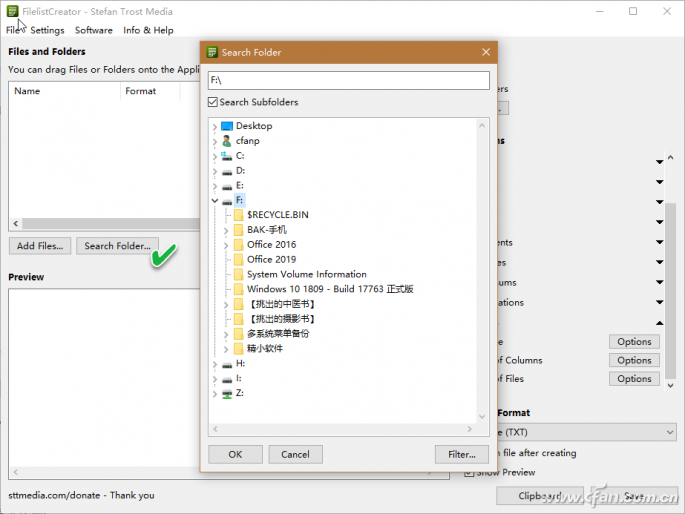Click the H: drive icon
This screenshot has width=685, height=514.
click(x=227, y=365)
